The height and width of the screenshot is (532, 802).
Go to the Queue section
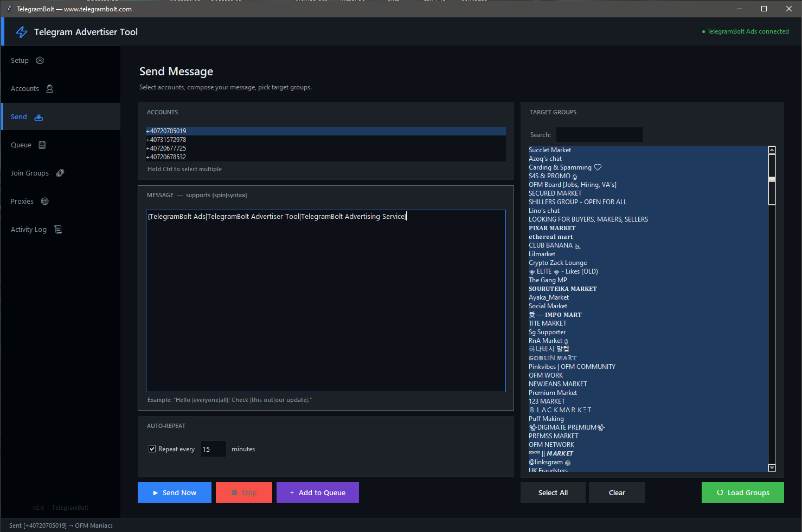pos(61,145)
